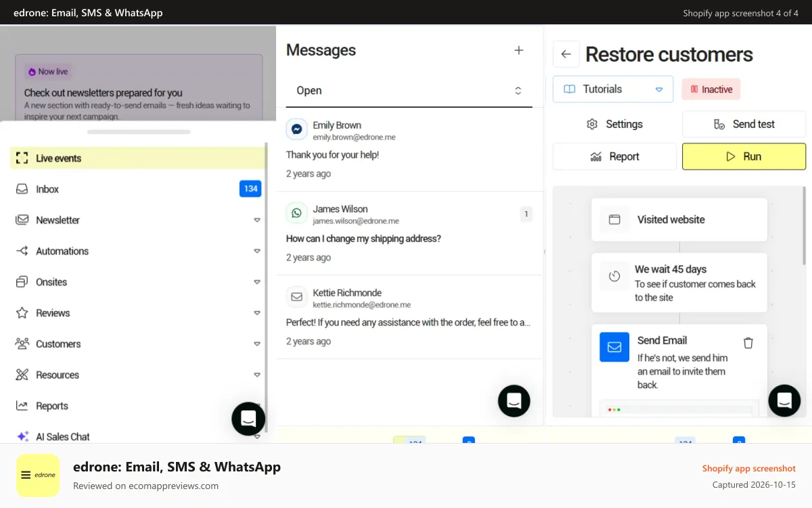Screen dimensions: 812x508
Task: Click Emily Brown's Messenger icon
Action: [x=296, y=129]
